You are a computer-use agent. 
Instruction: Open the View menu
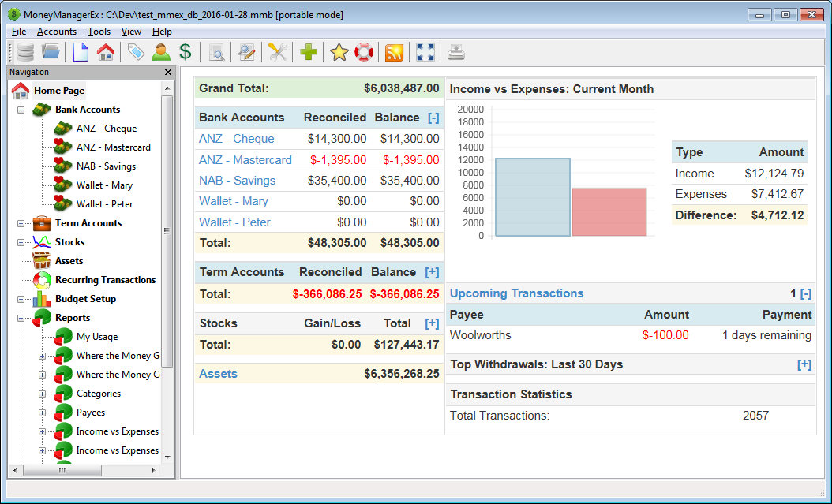click(131, 32)
